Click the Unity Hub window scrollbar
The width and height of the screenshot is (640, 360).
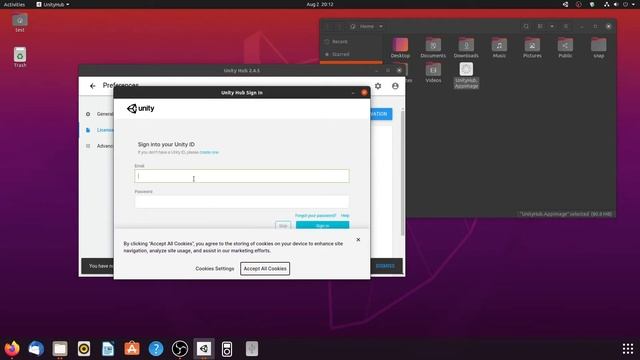click(402, 173)
